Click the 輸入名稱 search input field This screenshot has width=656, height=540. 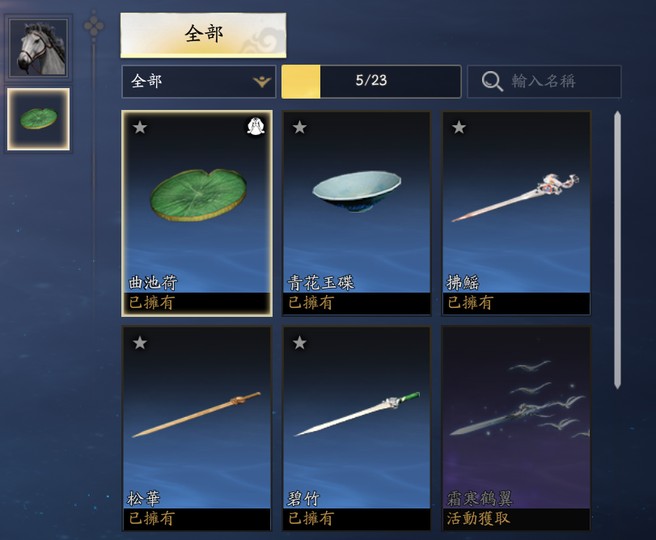point(544,82)
